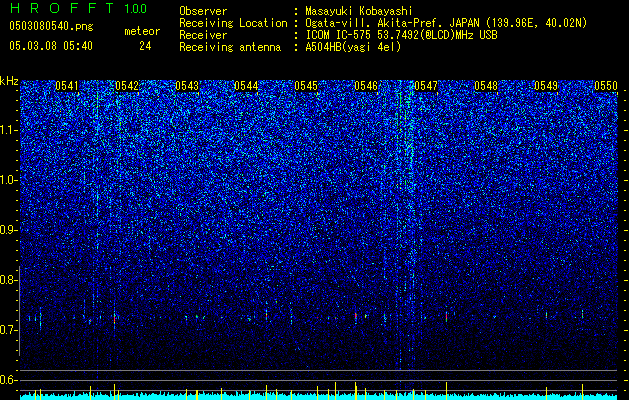Click the 0.8 kHz axis label
The image size is (629, 400).
click(9, 280)
